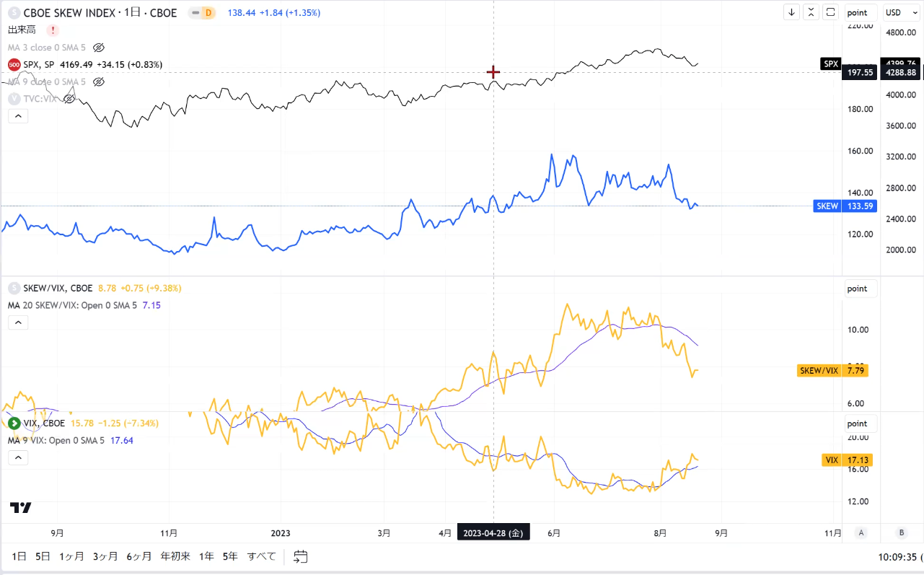Collapse the VIX pane legend
The image size is (924, 575).
(x=18, y=457)
